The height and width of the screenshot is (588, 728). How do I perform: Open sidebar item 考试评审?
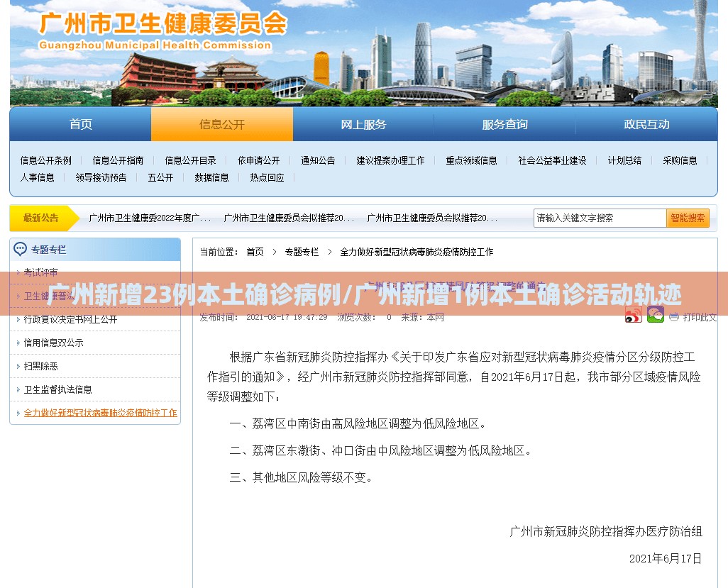pos(41,272)
